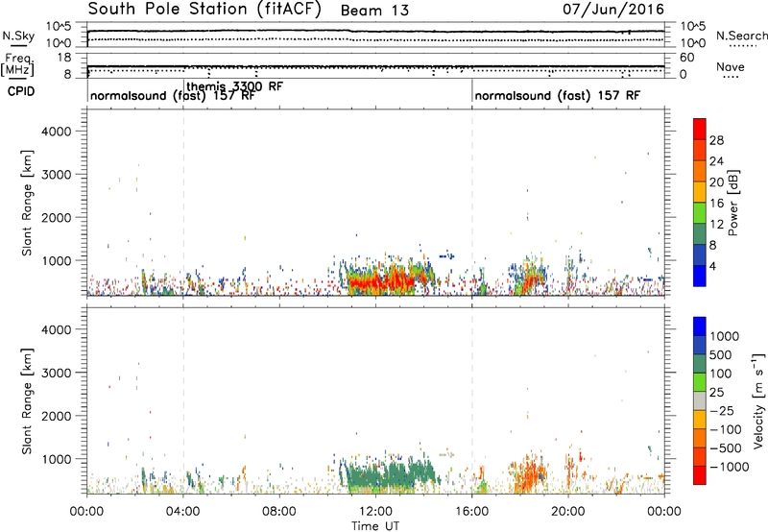Viewport: 768px width, 532px height.
Task: Pick the blue top Velocity colorbar segment
Action: pos(700,326)
